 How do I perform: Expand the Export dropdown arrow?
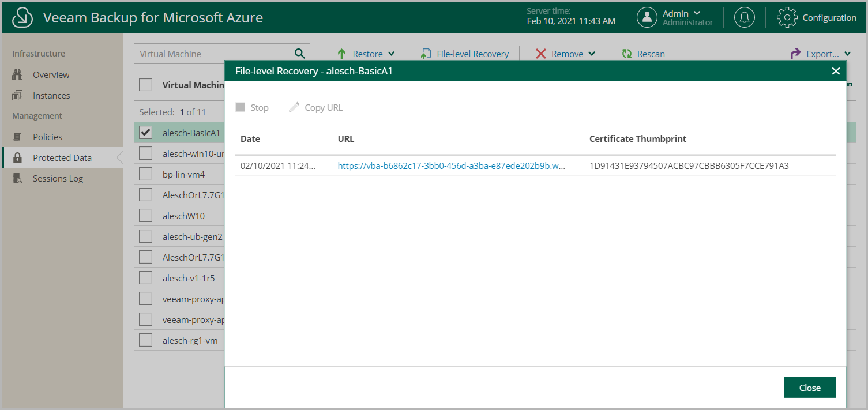click(x=847, y=54)
